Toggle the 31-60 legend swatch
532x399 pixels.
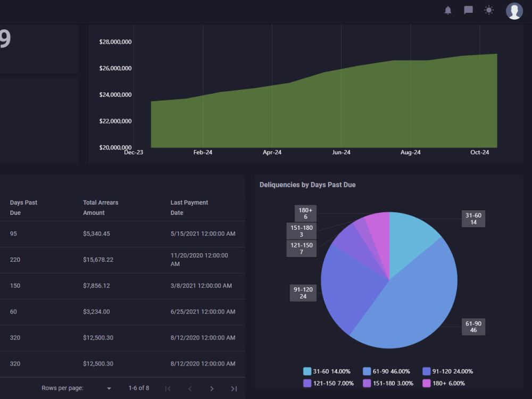pyautogui.click(x=307, y=371)
